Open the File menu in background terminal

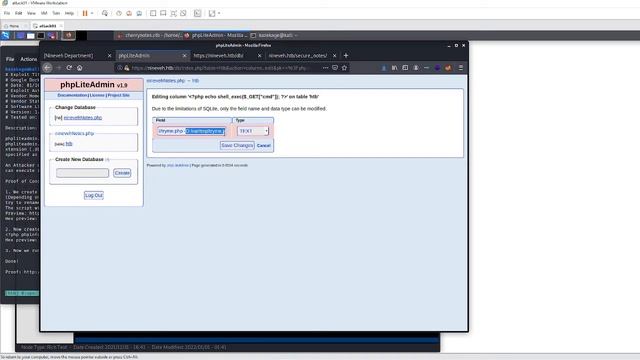(10, 59)
